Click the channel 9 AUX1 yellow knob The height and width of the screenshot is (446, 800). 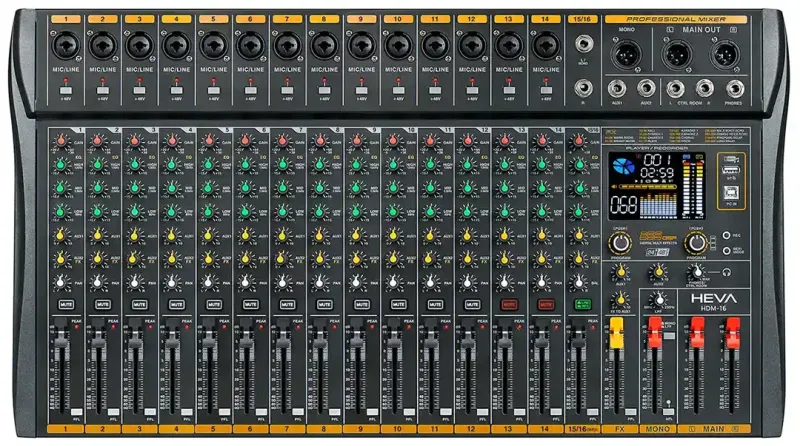pos(356,235)
